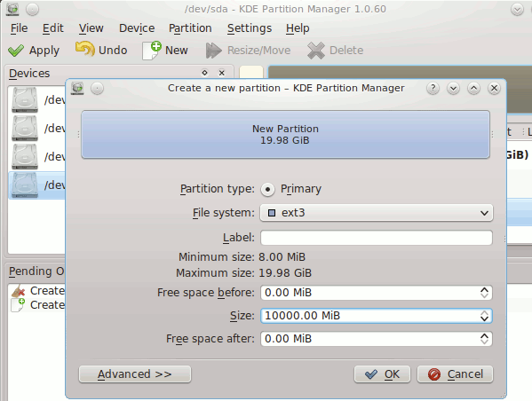Click the Resize/Move toolbar icon
This screenshot has height=401, width=532.
coord(213,51)
